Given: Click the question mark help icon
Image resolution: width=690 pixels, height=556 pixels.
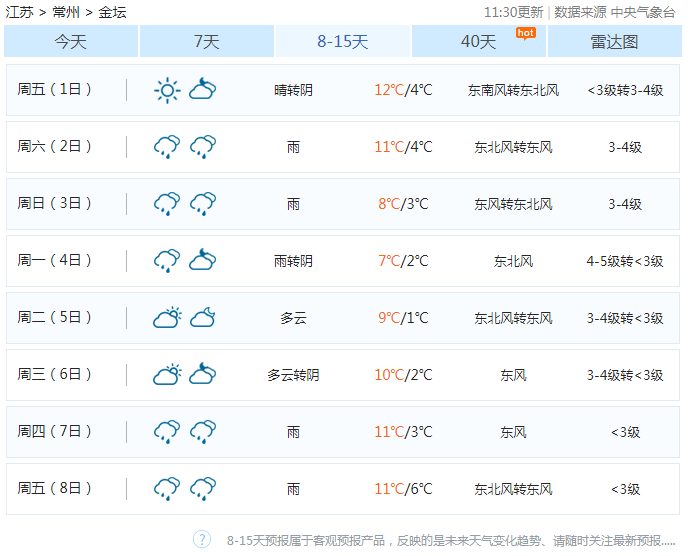Looking at the screenshot, I should click(202, 540).
